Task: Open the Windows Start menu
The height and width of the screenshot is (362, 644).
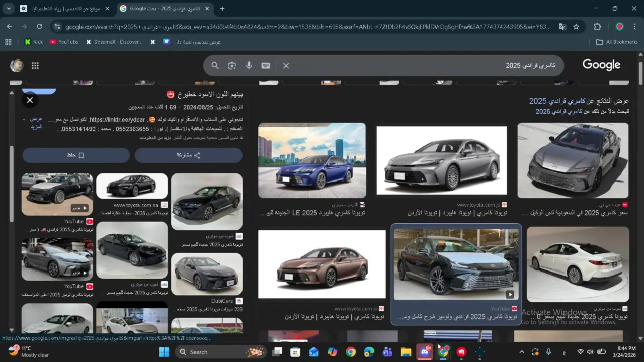Action: 164,352
